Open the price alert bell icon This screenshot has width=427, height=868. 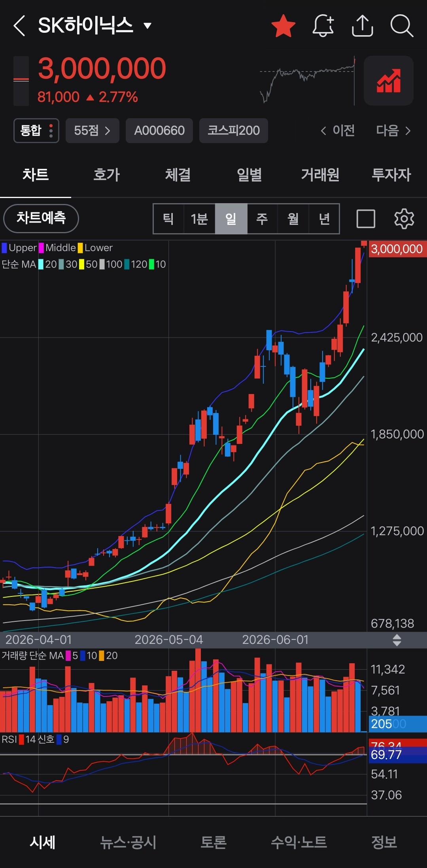(323, 26)
